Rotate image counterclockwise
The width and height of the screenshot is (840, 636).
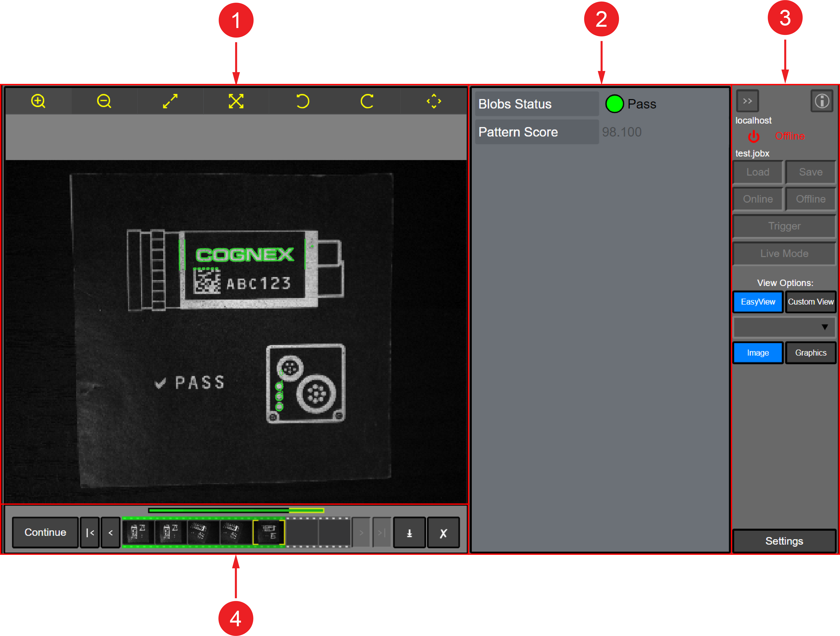pos(302,101)
